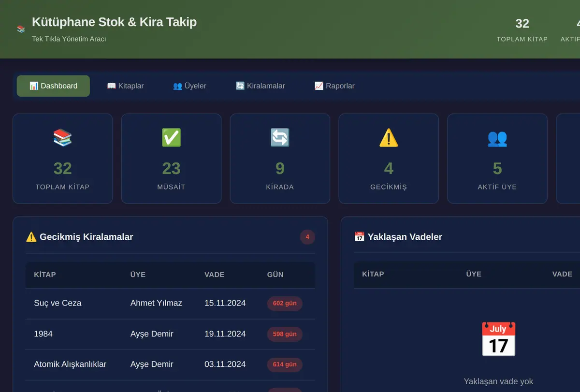Viewport: 580px width, 392px height.
Task: Select the 602 gün overdue badge
Action: click(x=285, y=304)
